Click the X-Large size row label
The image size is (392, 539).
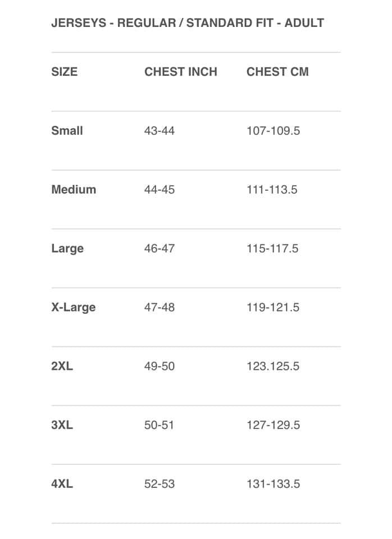point(73,307)
